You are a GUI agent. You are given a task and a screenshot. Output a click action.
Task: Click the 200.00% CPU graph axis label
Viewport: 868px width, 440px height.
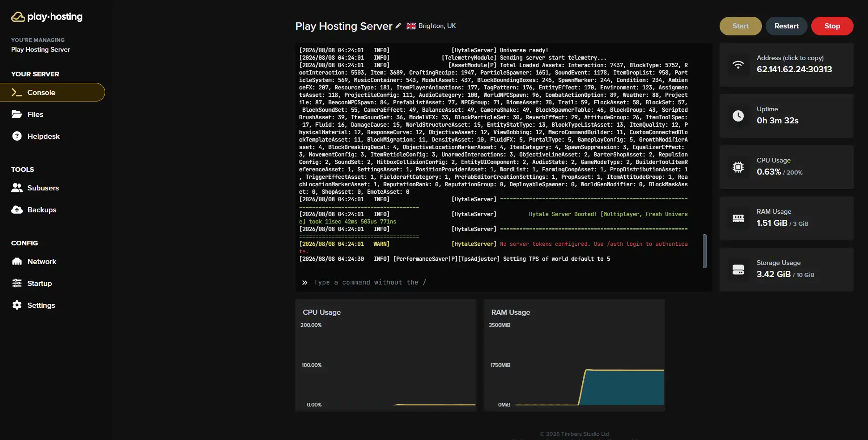tap(311, 325)
